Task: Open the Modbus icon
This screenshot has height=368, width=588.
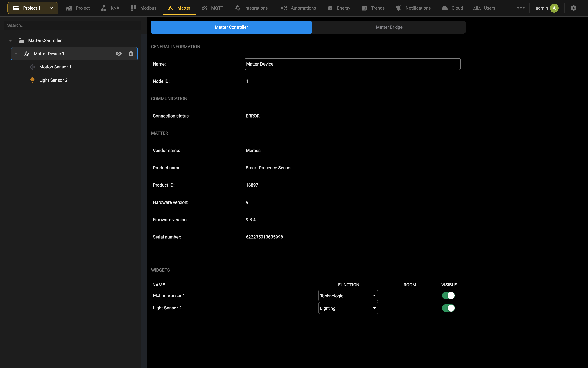Action: pos(133,8)
